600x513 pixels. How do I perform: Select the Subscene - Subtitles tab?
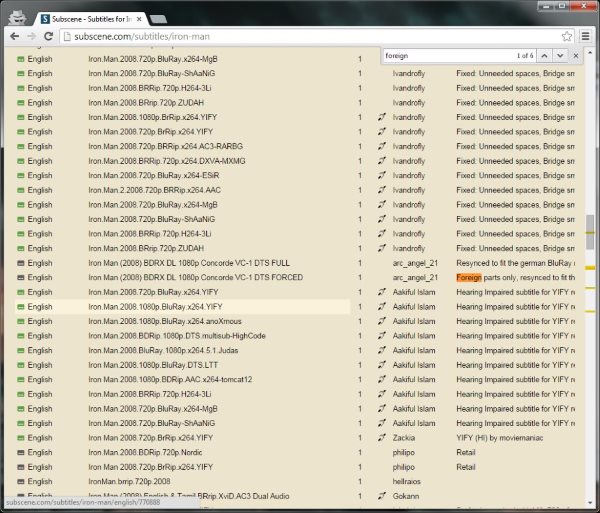[90, 19]
